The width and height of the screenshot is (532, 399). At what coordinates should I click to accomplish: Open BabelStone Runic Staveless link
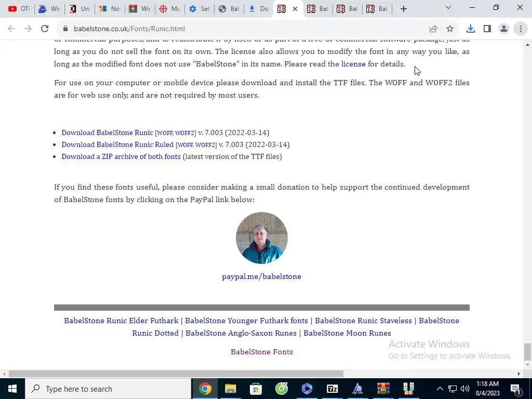click(x=363, y=321)
